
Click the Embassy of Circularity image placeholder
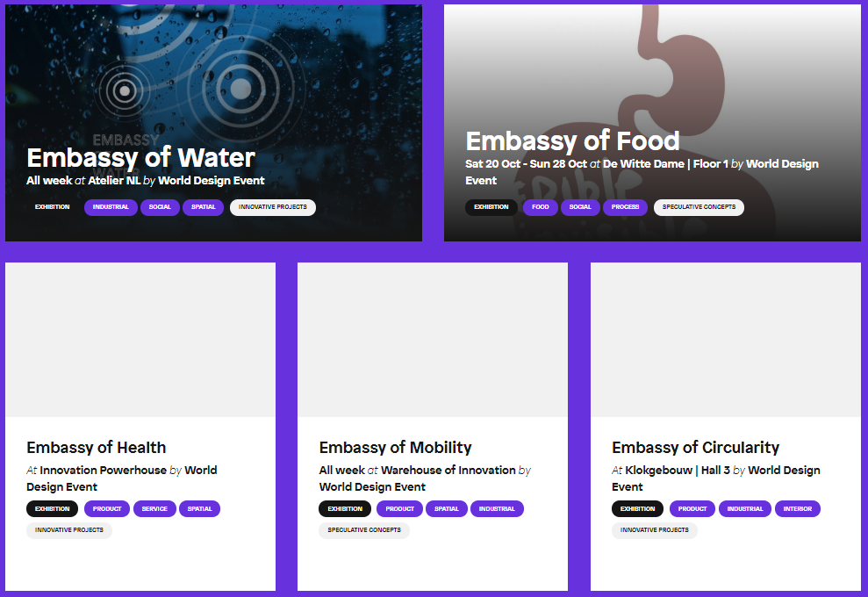click(726, 340)
